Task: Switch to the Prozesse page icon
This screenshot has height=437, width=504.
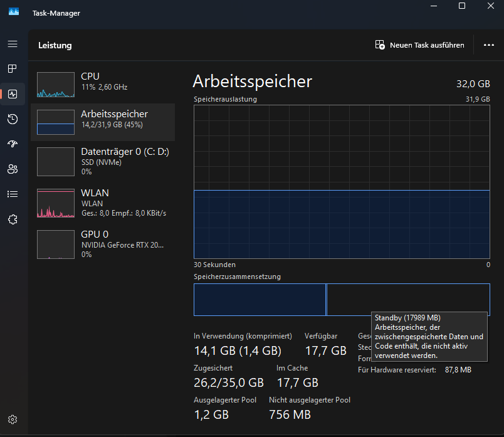Action: point(13,69)
